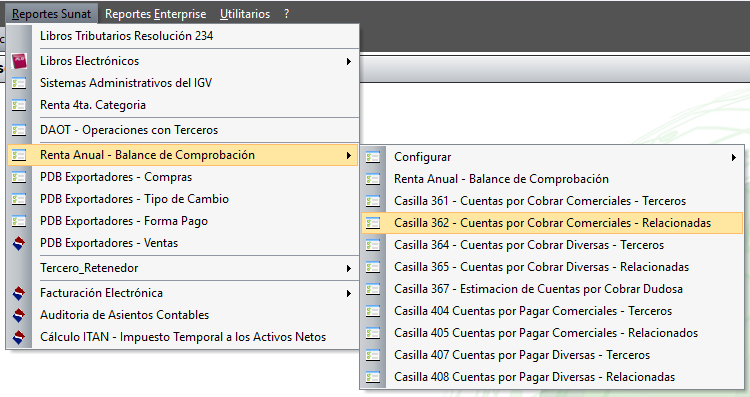Screen dimensions: 750x397
Task: Expand the Configurar submenu arrow
Action: coord(734,157)
